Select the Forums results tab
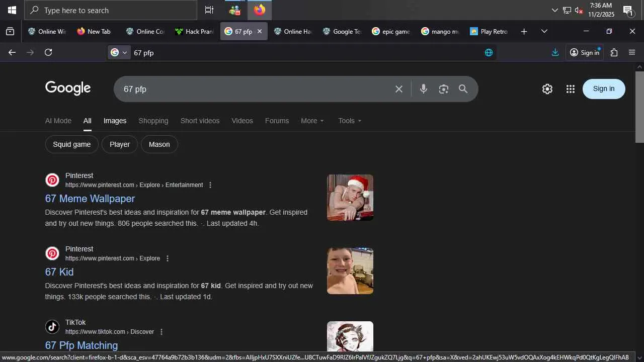The width and height of the screenshot is (644, 362). (277, 121)
